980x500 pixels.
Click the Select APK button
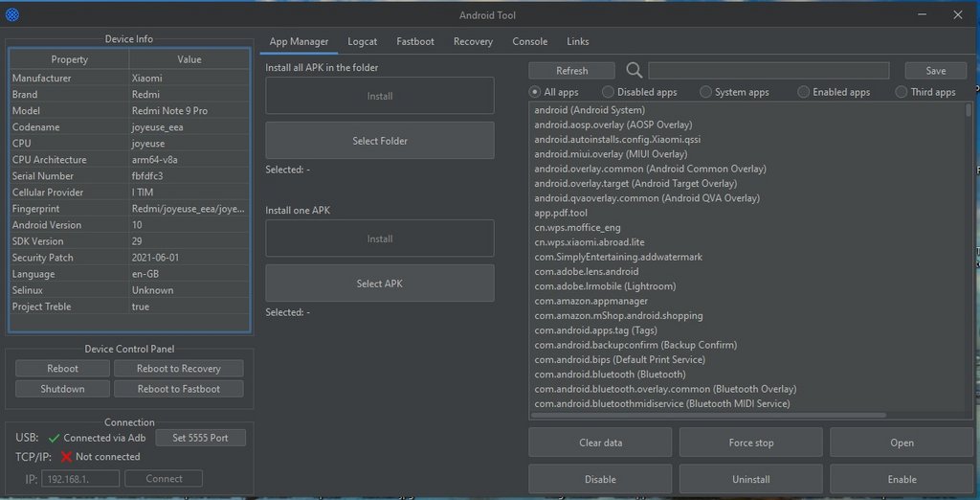[x=380, y=284]
